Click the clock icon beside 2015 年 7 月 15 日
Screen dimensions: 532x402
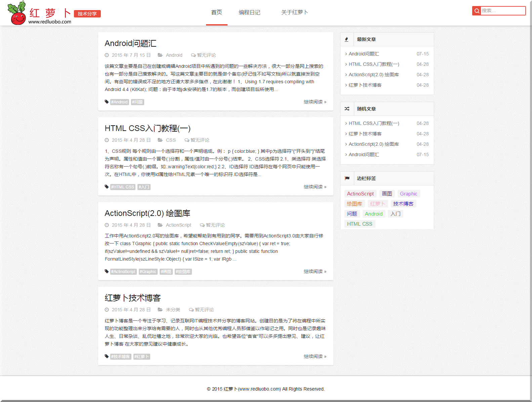(x=107, y=55)
